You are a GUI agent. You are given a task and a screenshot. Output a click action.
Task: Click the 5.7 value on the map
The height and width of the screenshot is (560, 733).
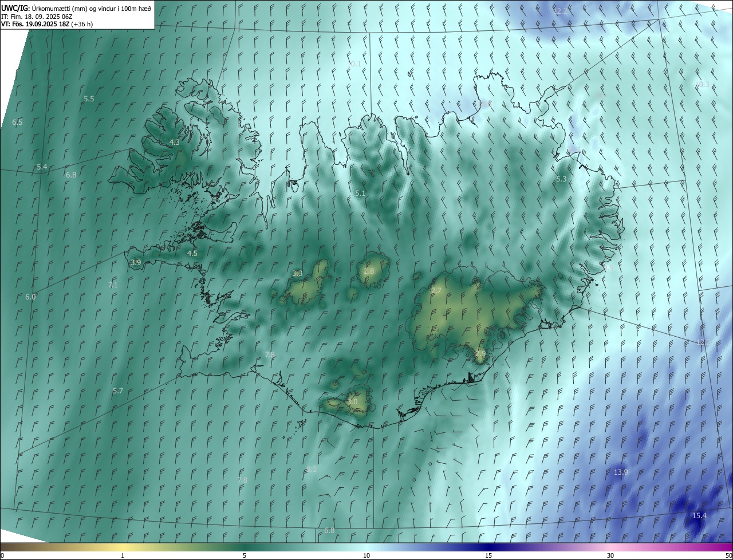click(x=118, y=391)
